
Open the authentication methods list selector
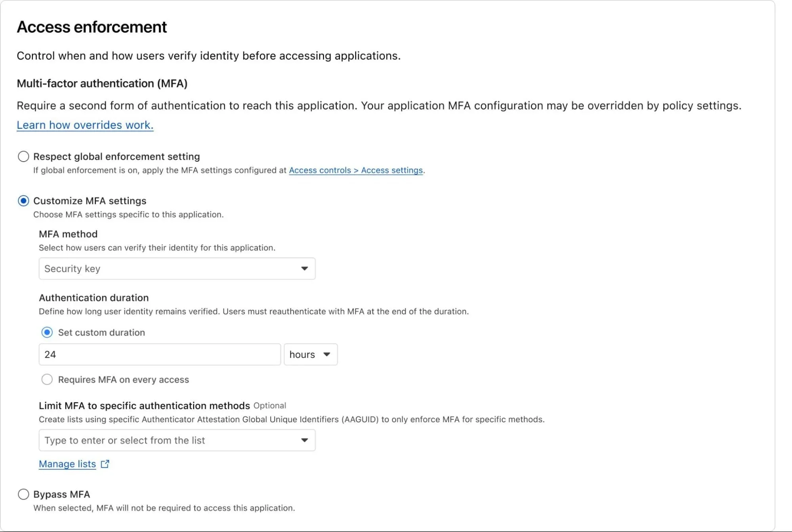pos(177,440)
